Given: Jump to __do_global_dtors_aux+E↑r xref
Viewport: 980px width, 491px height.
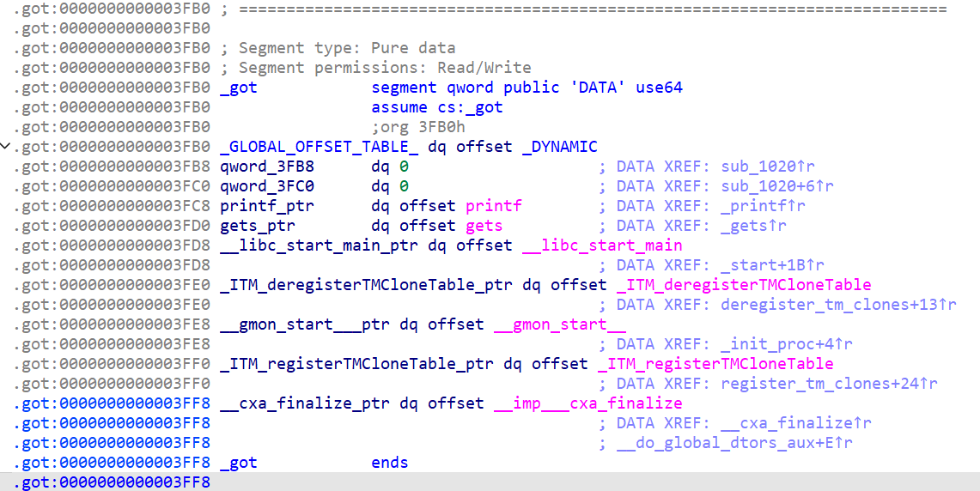Looking at the screenshot, I should [734, 443].
